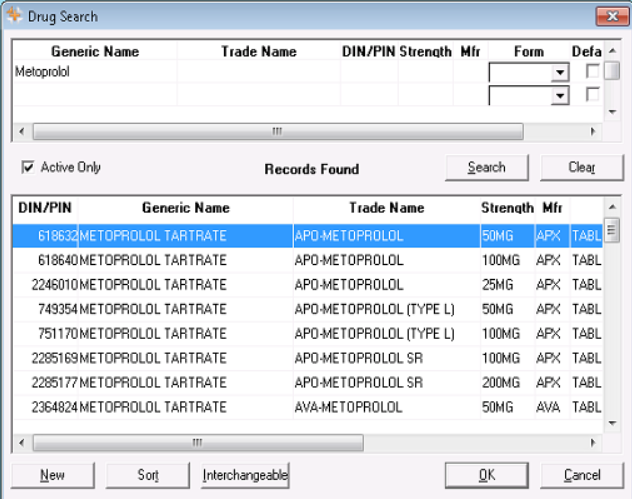Select the row with DIN 618632
Screen dimensions: 632x499
[308, 236]
